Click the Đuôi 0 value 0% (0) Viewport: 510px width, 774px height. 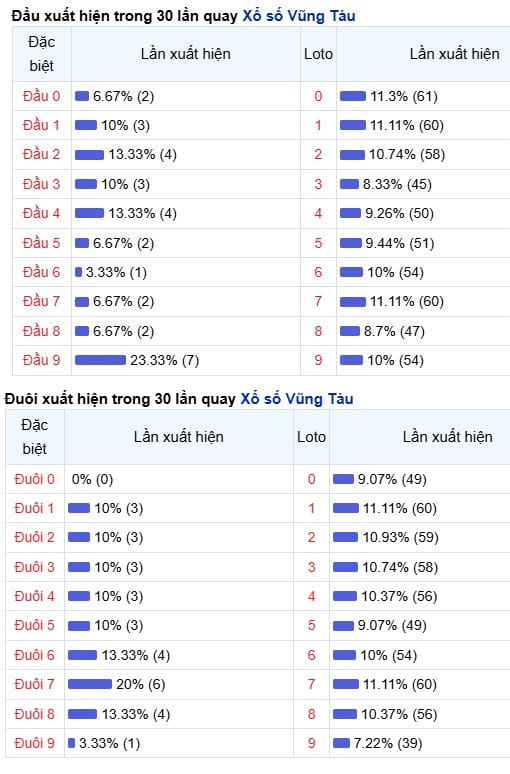92,479
